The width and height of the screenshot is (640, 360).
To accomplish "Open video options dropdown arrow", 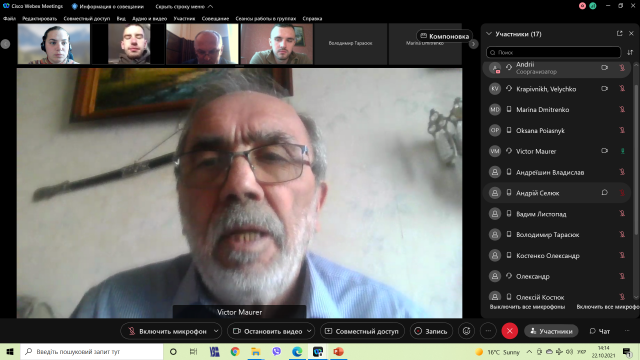I will (x=309, y=331).
